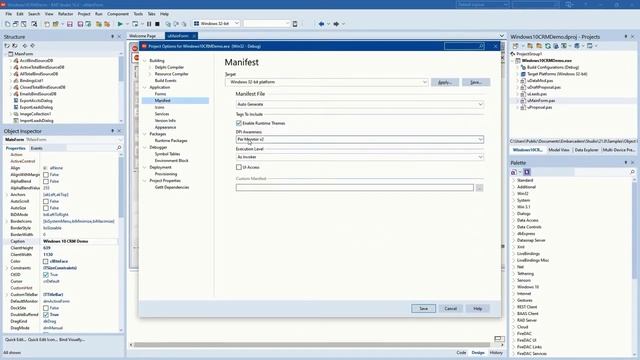The width and height of the screenshot is (640, 360).
Task: Click the Pause icon in the toolbar
Action: [149, 24]
